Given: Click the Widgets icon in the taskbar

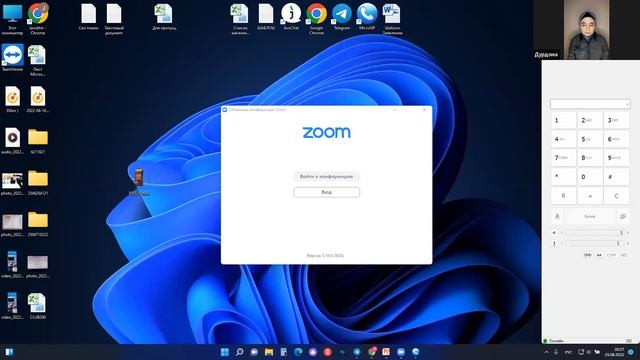Looking at the screenshot, I should 9,352.
